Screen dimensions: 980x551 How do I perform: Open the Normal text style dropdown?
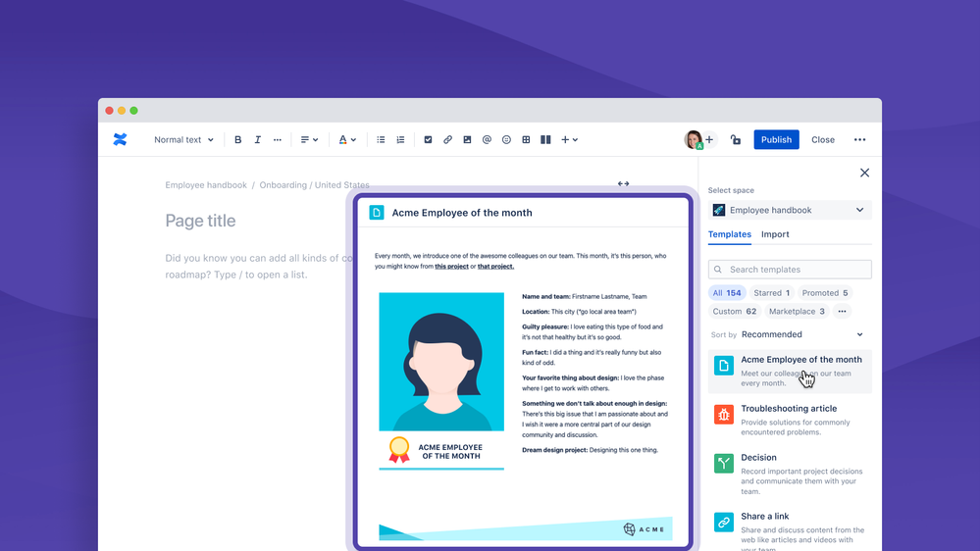183,140
